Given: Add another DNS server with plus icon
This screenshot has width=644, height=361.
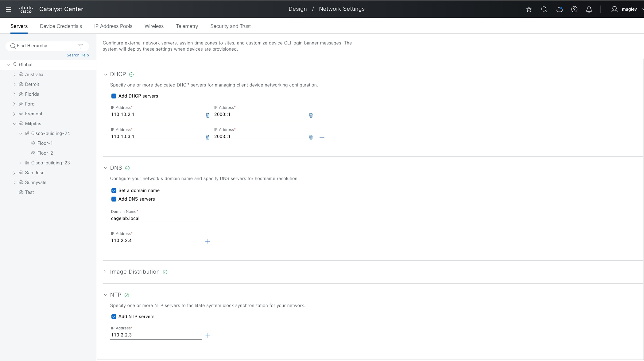Looking at the screenshot, I should (208, 241).
